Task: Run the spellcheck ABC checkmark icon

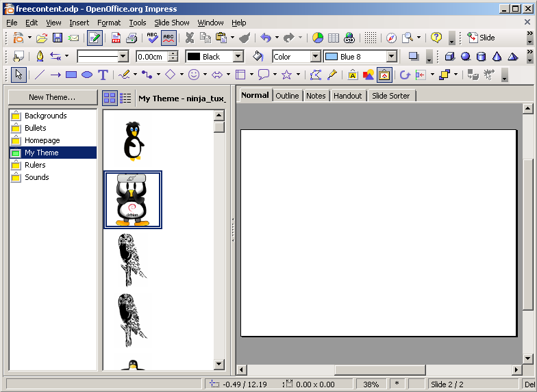Action: (152, 38)
